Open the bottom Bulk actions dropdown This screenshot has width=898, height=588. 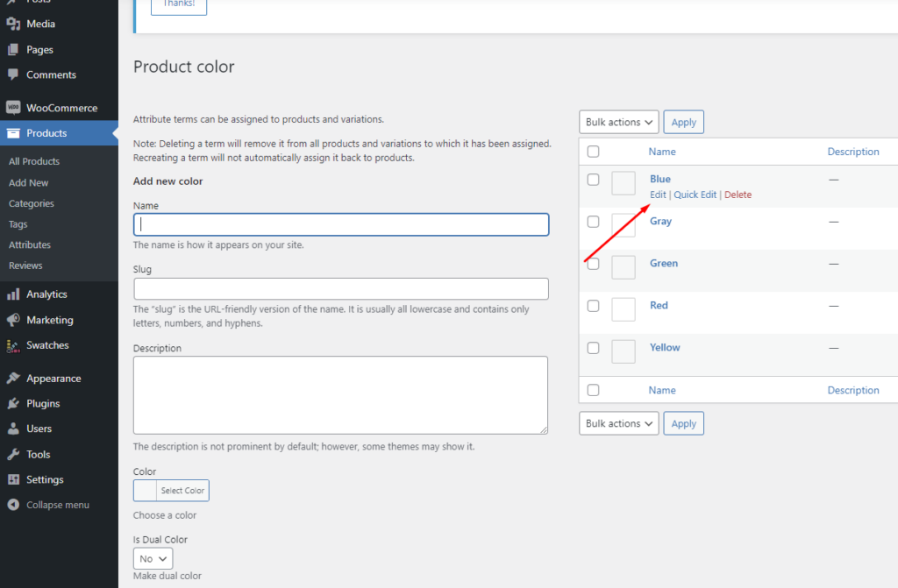[x=618, y=423]
